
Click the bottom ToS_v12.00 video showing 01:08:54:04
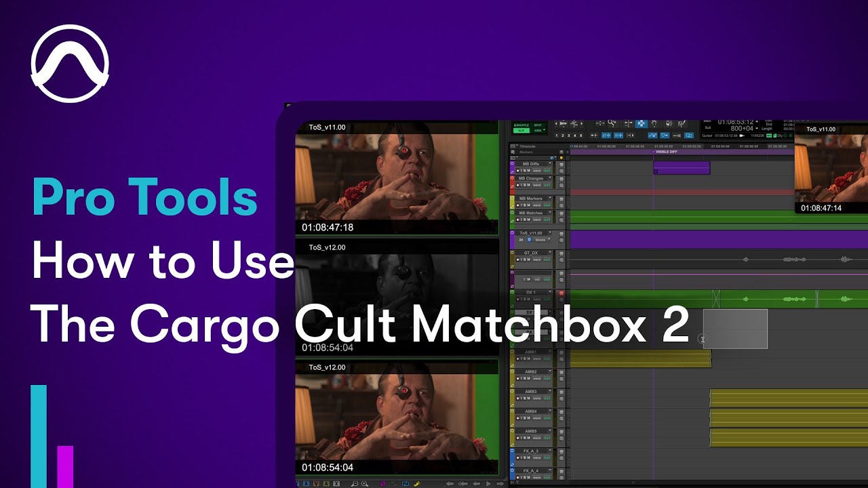pyautogui.click(x=397, y=416)
